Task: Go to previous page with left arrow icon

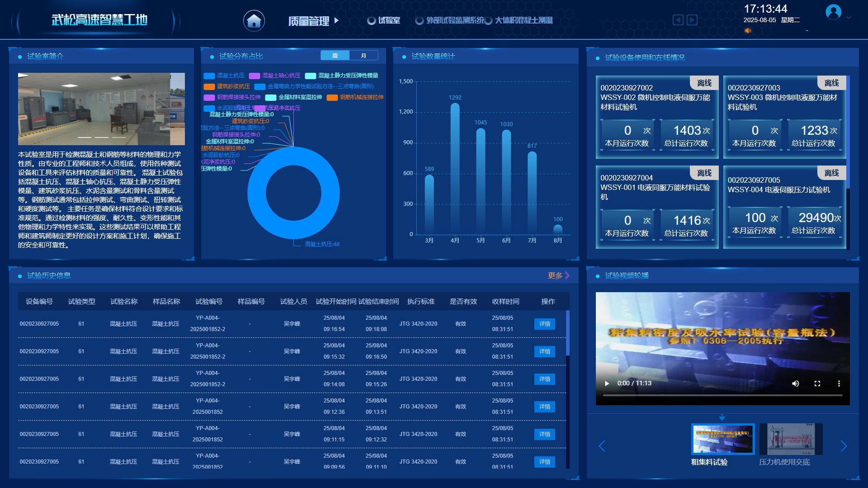Action: click(678, 20)
